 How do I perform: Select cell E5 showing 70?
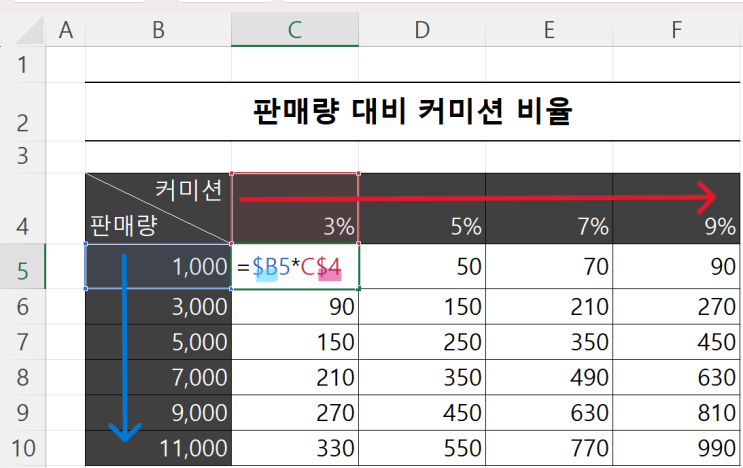coord(549,266)
